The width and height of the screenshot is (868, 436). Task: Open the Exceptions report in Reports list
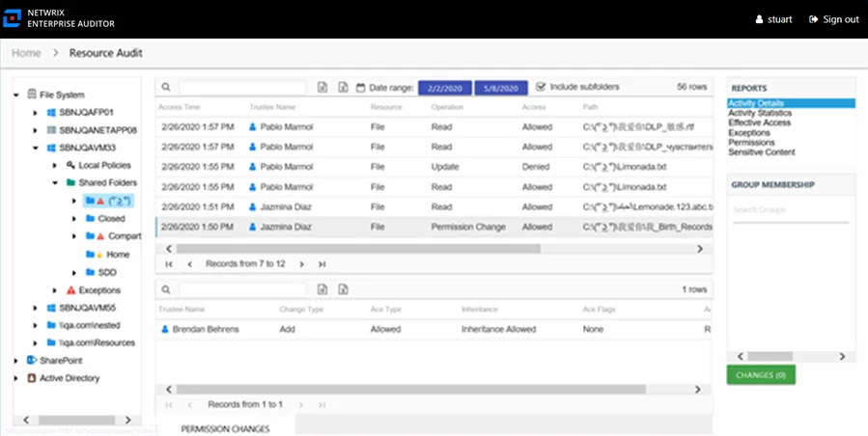click(x=749, y=133)
